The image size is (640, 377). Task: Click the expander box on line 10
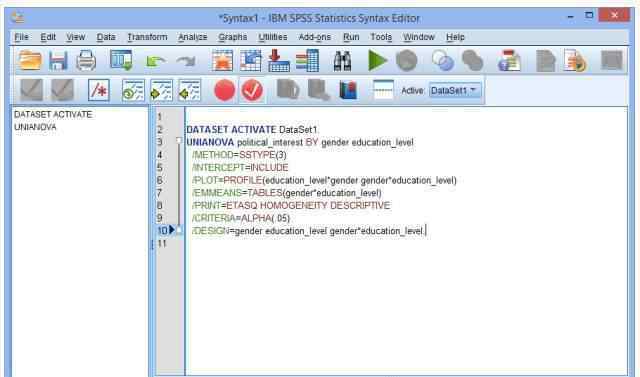tap(179, 231)
